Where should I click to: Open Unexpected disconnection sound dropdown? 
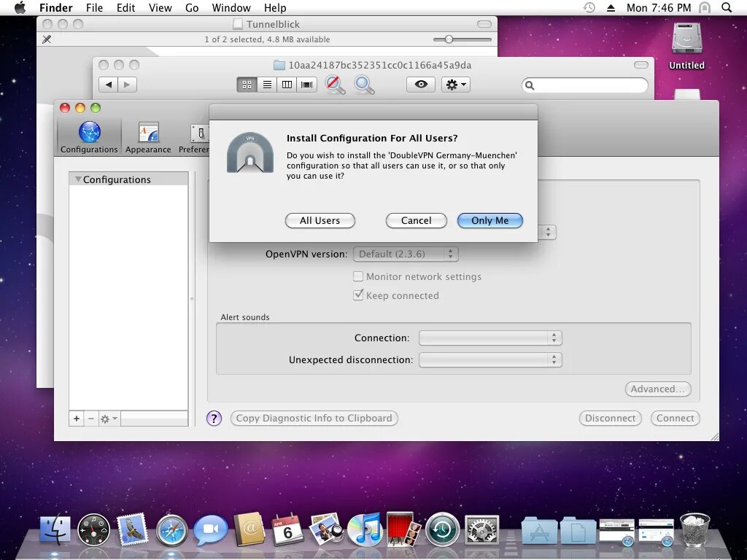coord(490,359)
